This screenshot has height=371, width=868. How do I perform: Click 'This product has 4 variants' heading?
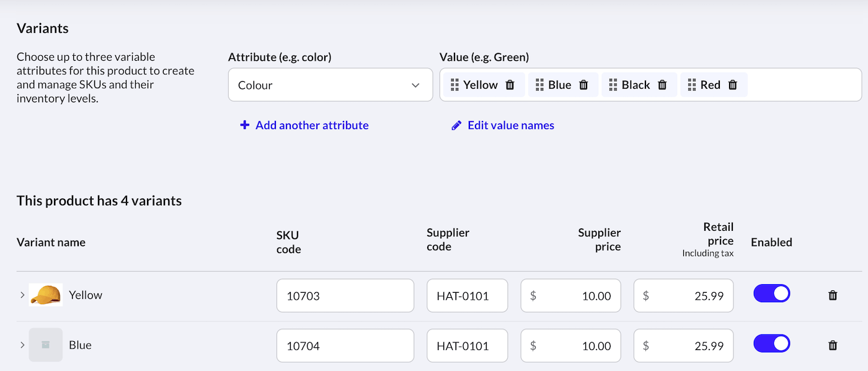[99, 201]
